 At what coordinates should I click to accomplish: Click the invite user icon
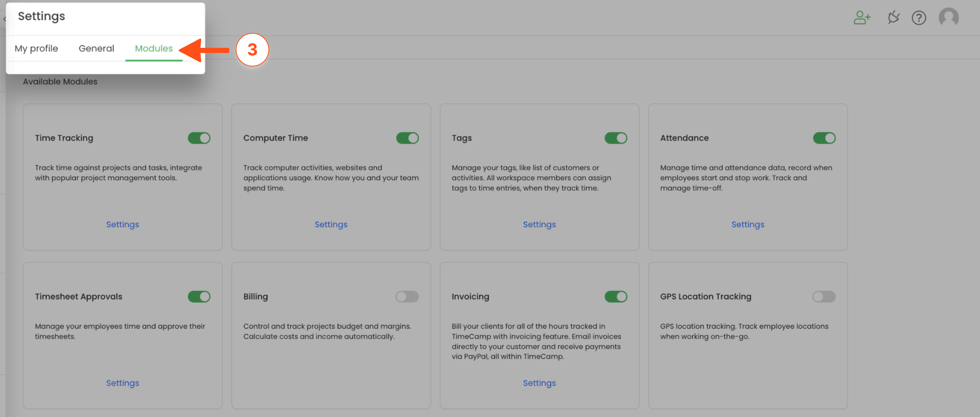click(x=862, y=18)
